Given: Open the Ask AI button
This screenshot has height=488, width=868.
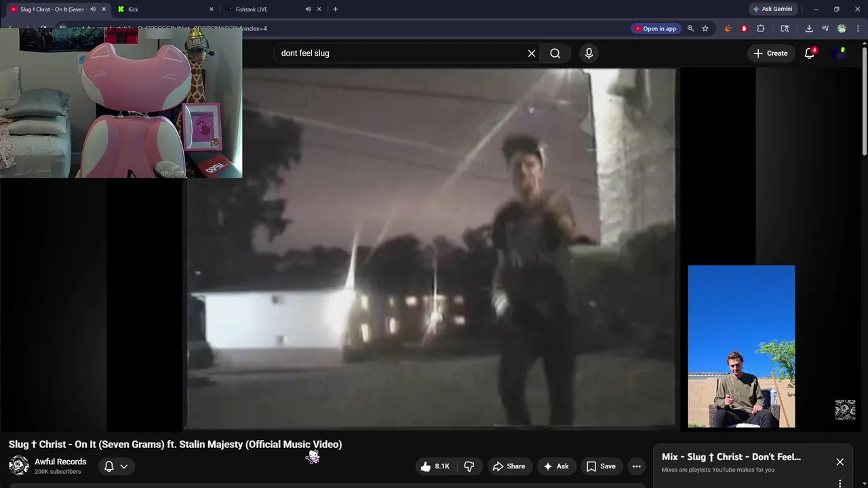Looking at the screenshot, I should coord(556,466).
